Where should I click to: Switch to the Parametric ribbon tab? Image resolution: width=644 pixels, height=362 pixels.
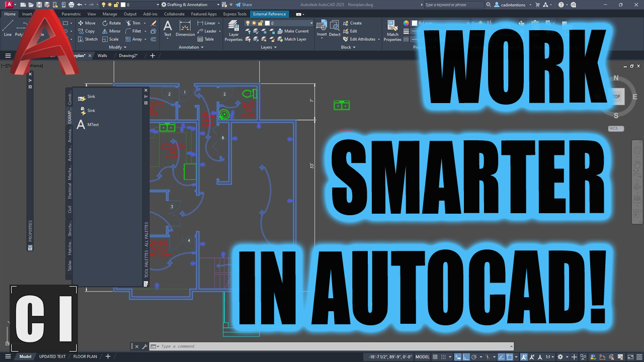pos(71,14)
